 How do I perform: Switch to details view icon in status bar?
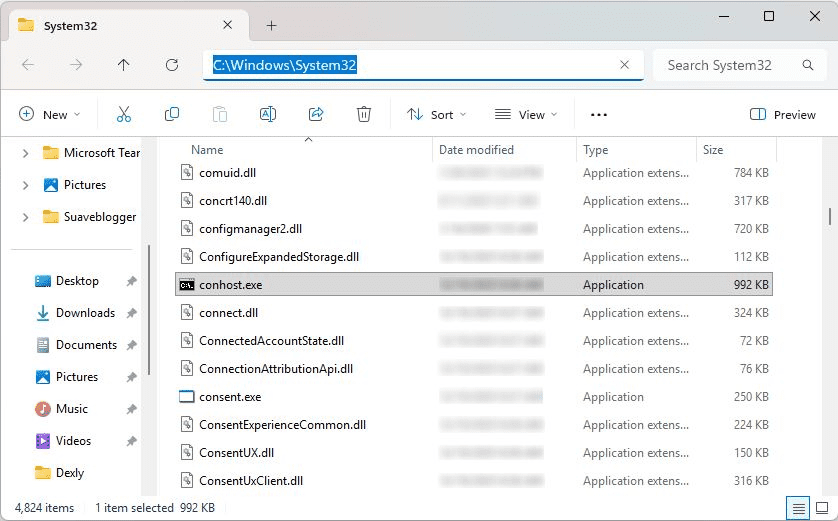pos(798,508)
